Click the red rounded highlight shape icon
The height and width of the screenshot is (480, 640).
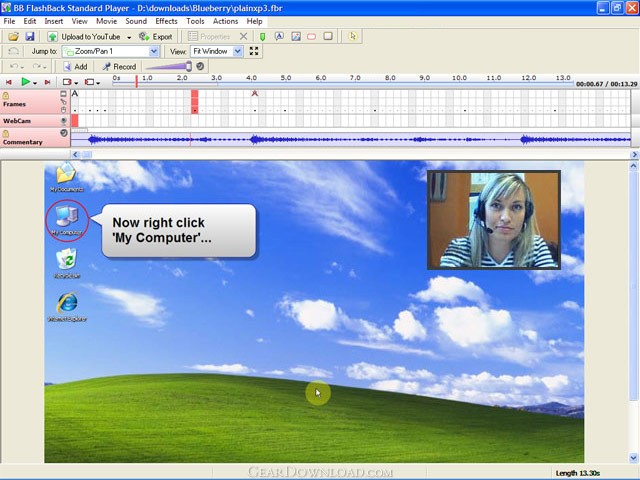point(311,37)
